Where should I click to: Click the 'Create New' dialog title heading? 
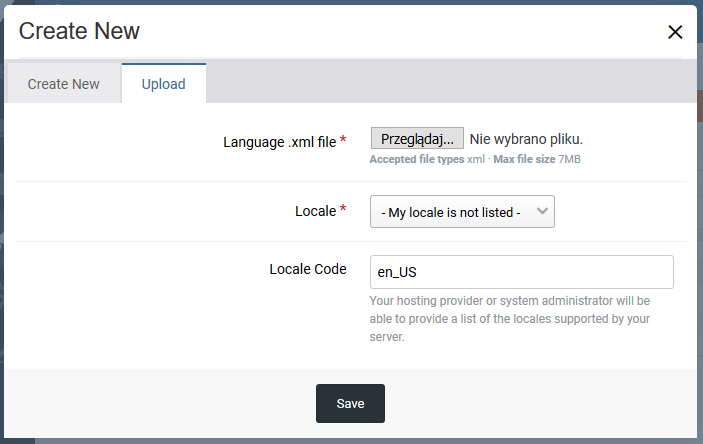click(79, 31)
